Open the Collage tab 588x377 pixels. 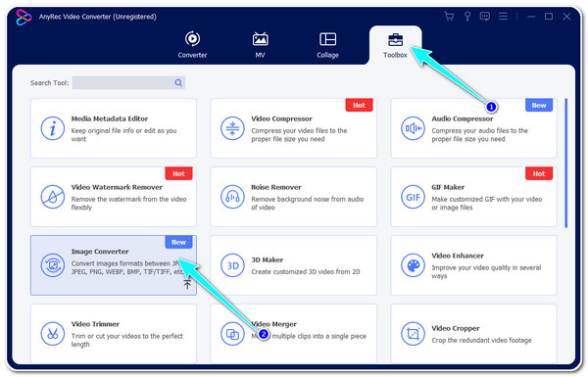[x=327, y=45]
